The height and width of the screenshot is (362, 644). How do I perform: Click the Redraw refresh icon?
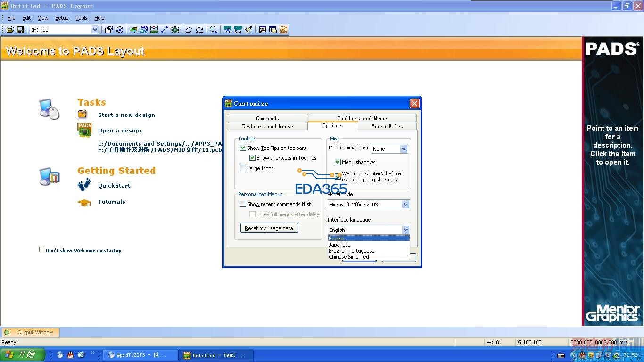click(238, 30)
